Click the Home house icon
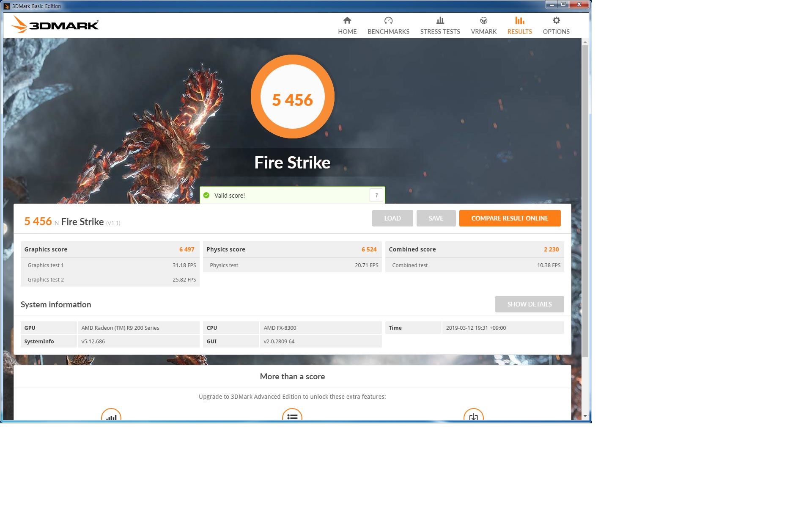The image size is (812, 508). pyautogui.click(x=347, y=20)
